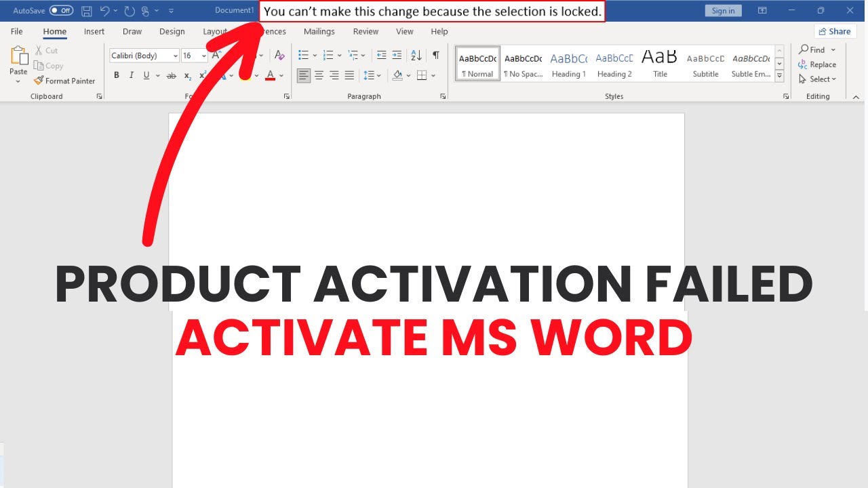
Task: Click the Save icon in title bar
Action: (87, 11)
